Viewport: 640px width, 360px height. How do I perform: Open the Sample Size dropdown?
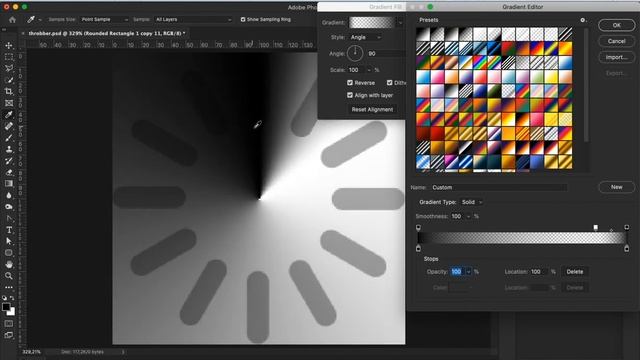pyautogui.click(x=104, y=20)
